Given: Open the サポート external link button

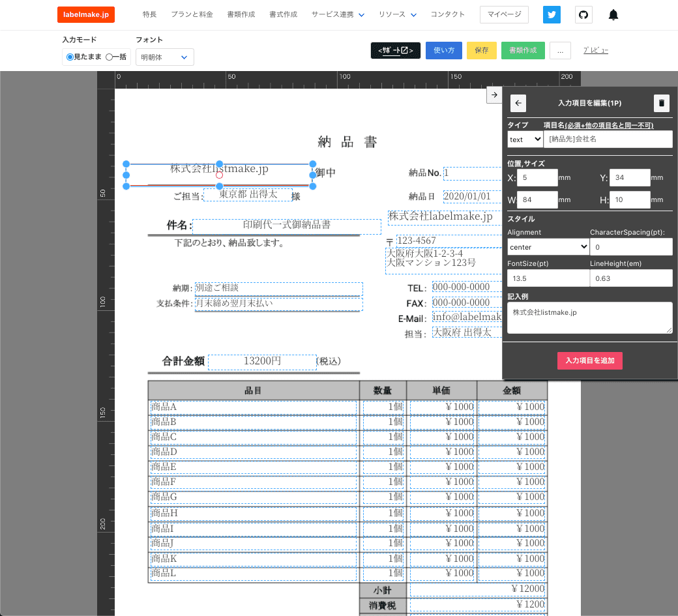Looking at the screenshot, I should (x=395, y=50).
